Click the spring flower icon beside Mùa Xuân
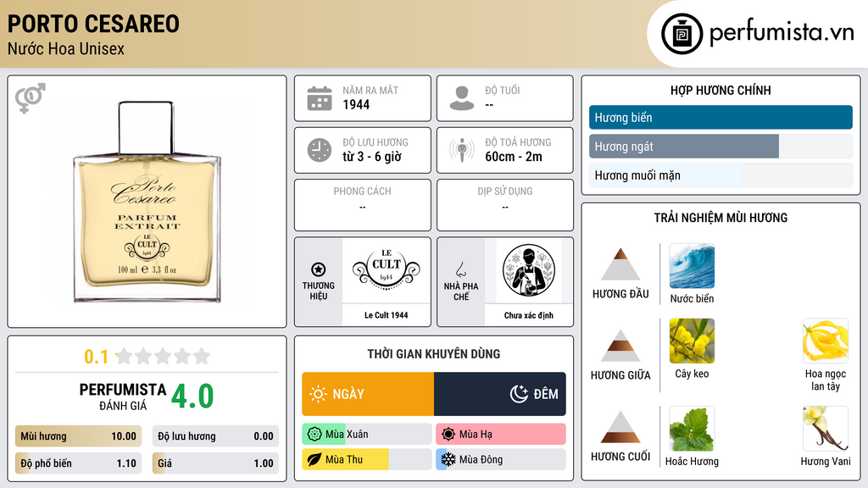The height and width of the screenshot is (488, 868). pyautogui.click(x=314, y=435)
